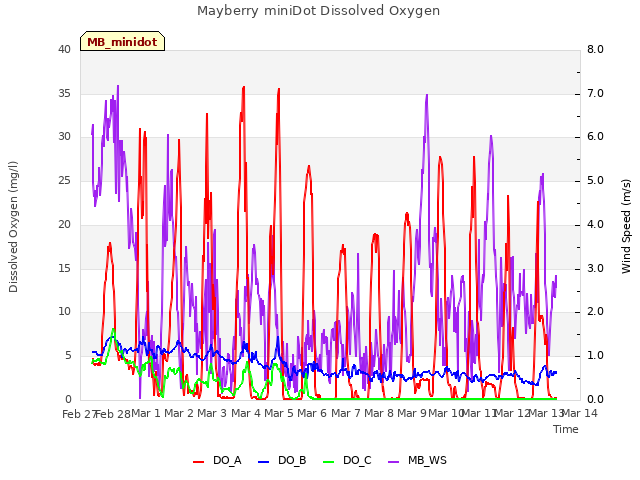Click the Mar 7 x-axis tick label
Screen dimensions: 640x480
click(346, 413)
